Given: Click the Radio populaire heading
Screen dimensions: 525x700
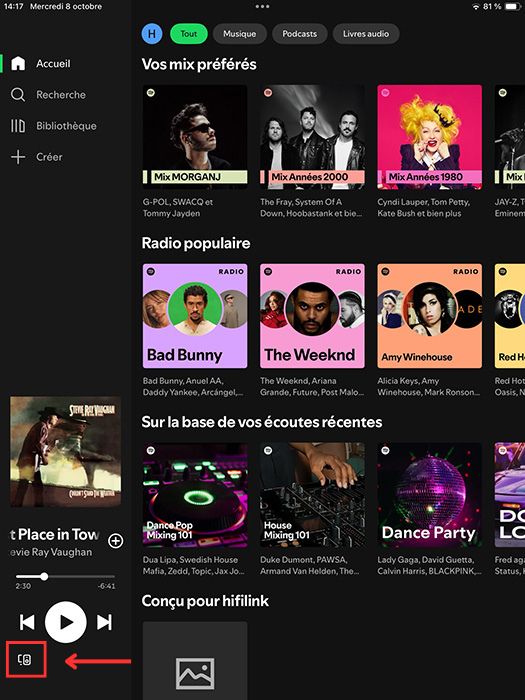Looking at the screenshot, I should pyautogui.click(x=196, y=243).
